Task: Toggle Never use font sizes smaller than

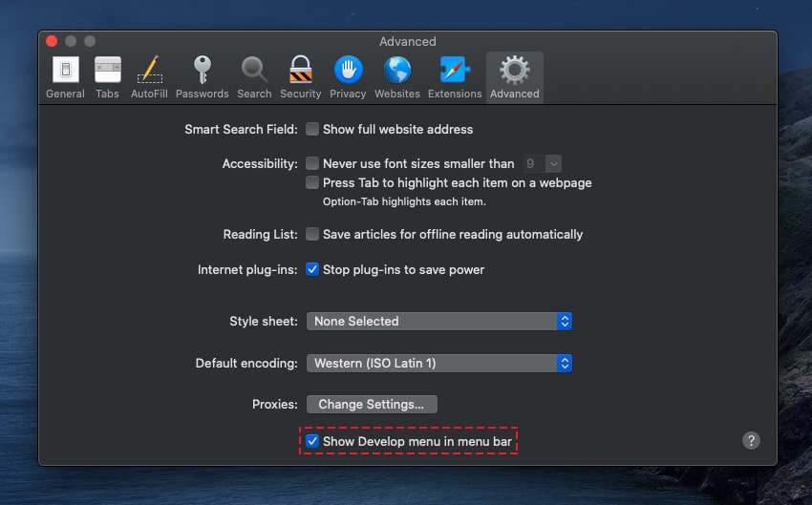Action: (x=312, y=163)
